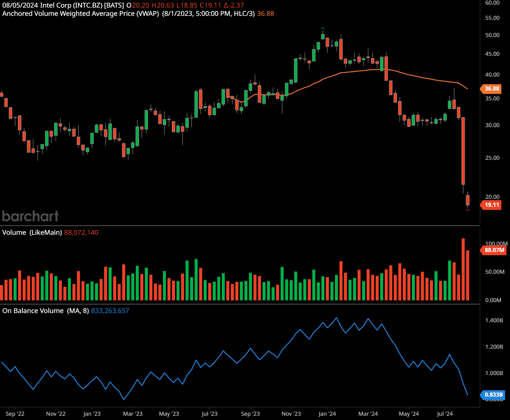Click the volume tag 88.07M

click(x=493, y=250)
